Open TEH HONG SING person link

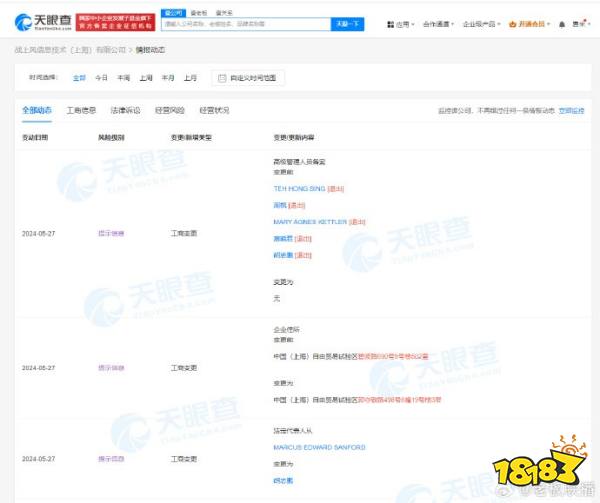[x=298, y=188]
